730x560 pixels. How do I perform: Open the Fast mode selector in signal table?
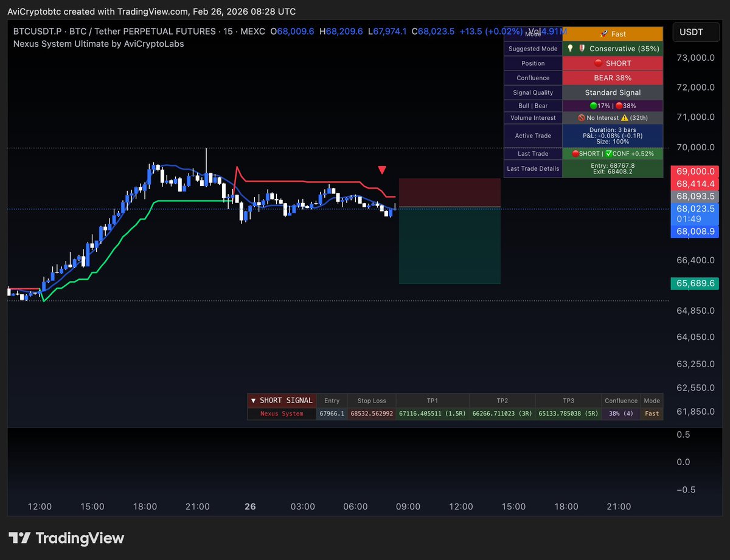652,413
